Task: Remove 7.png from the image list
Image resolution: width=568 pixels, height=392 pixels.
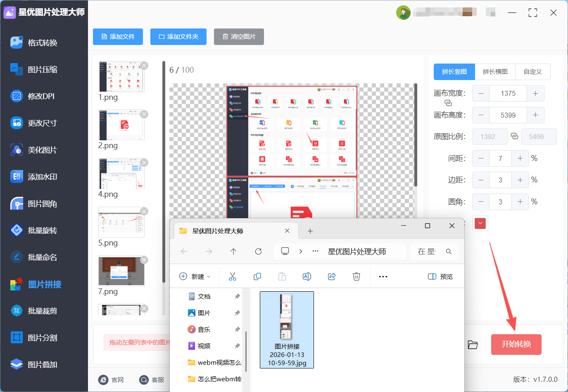Action: (144, 260)
